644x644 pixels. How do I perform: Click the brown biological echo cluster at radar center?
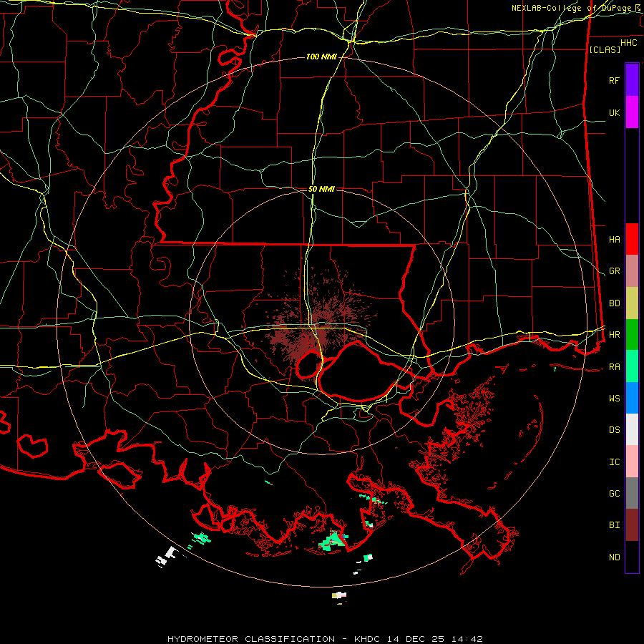pyautogui.click(x=316, y=324)
